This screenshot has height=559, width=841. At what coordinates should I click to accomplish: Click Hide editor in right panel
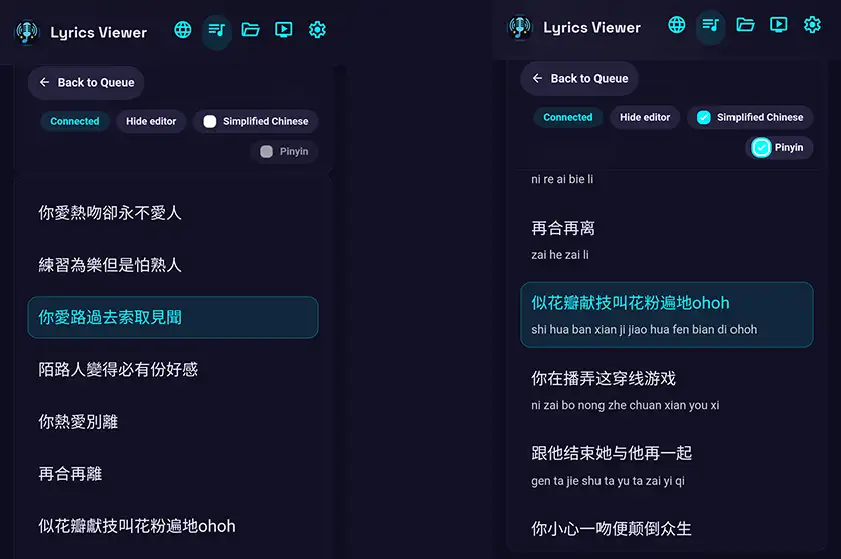tap(645, 117)
